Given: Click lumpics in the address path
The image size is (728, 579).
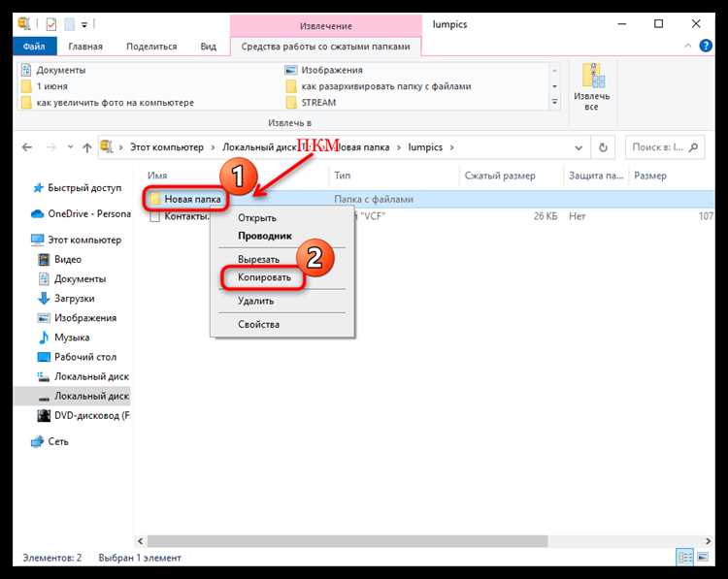Looking at the screenshot, I should tap(425, 147).
